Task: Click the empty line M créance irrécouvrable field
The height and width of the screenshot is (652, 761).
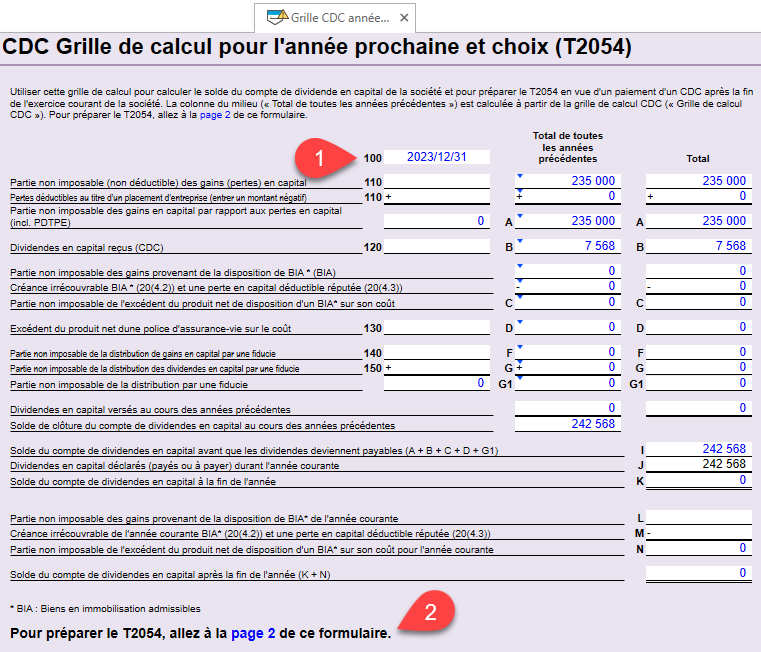Action: (x=699, y=533)
